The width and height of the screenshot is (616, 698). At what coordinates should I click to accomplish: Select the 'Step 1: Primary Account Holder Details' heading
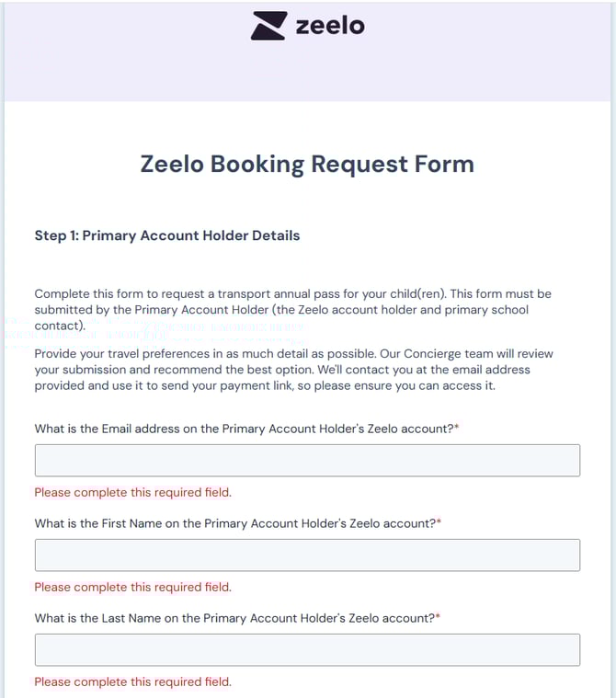coord(167,235)
